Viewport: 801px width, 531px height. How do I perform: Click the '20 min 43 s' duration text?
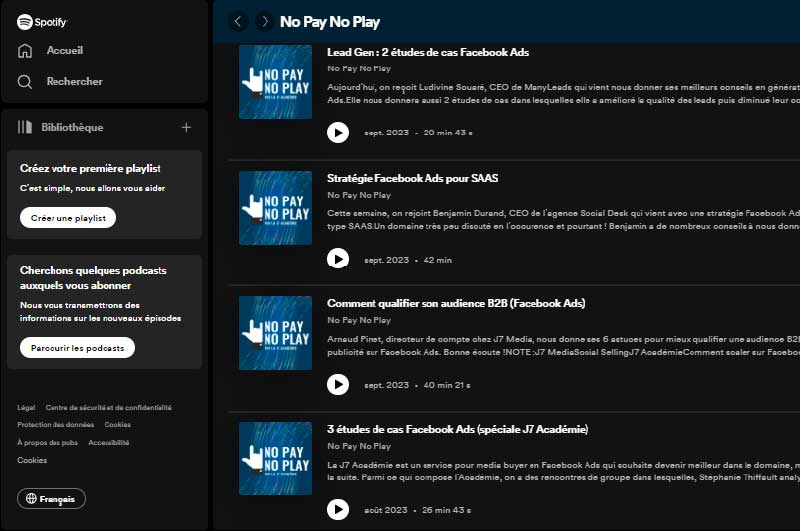click(447, 133)
